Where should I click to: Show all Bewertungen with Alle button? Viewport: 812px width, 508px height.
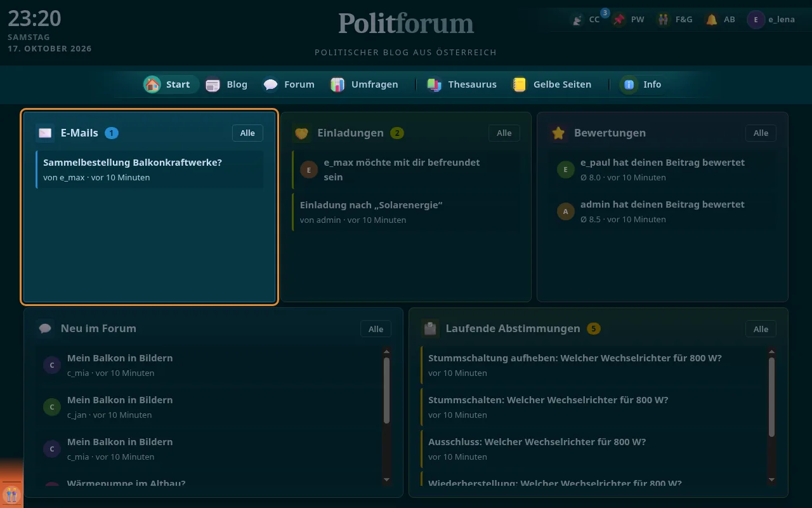(x=761, y=133)
